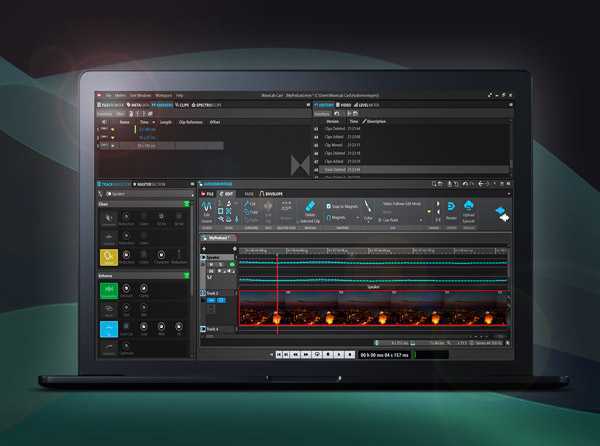Screen dimensions: 600x446
Task: Switch to the Video tab
Action: [344, 105]
